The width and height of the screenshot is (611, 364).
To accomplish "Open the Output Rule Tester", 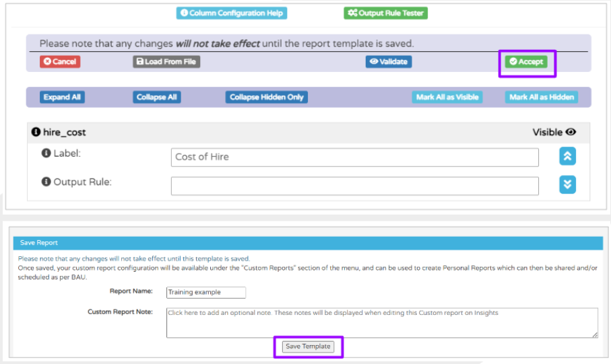I will (385, 13).
